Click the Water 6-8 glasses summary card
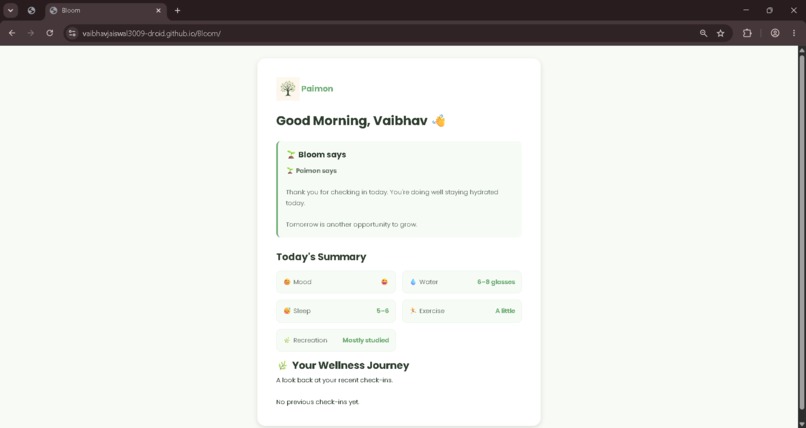This screenshot has width=806, height=428. [462, 282]
